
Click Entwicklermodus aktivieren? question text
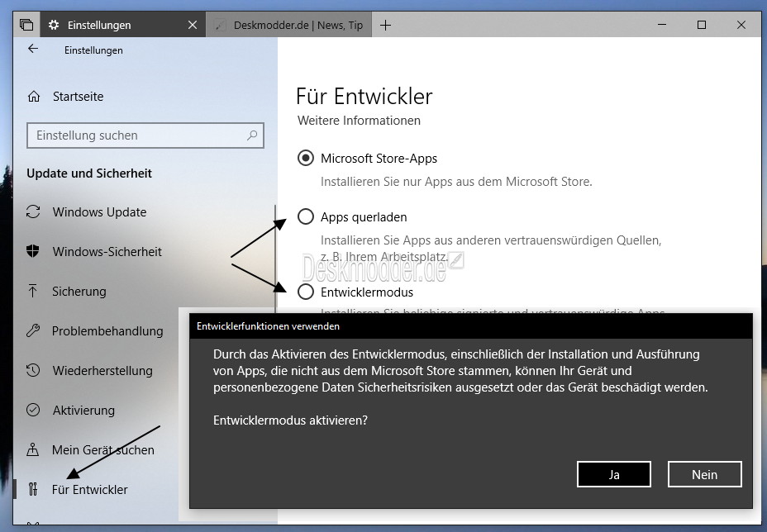tap(290, 420)
